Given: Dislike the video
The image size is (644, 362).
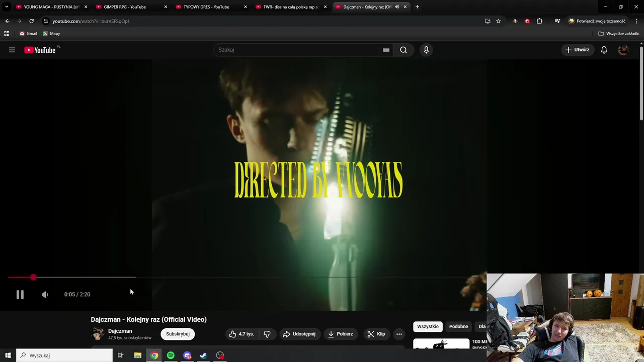Looking at the screenshot, I should [x=267, y=334].
